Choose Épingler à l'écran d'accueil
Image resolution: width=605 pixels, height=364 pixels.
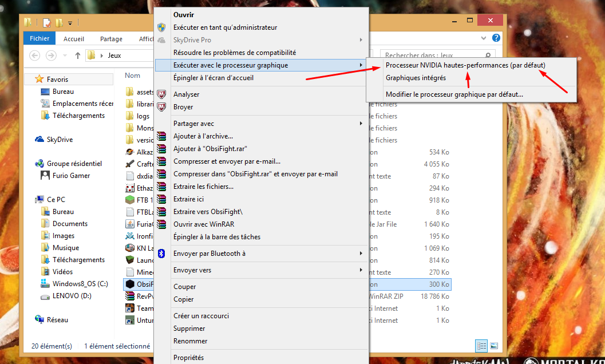[x=213, y=78]
